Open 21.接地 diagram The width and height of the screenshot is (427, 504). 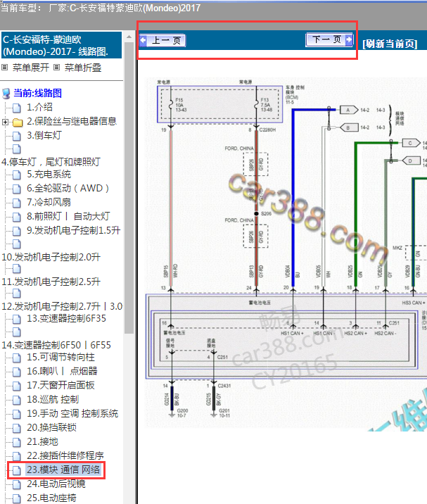point(42,441)
